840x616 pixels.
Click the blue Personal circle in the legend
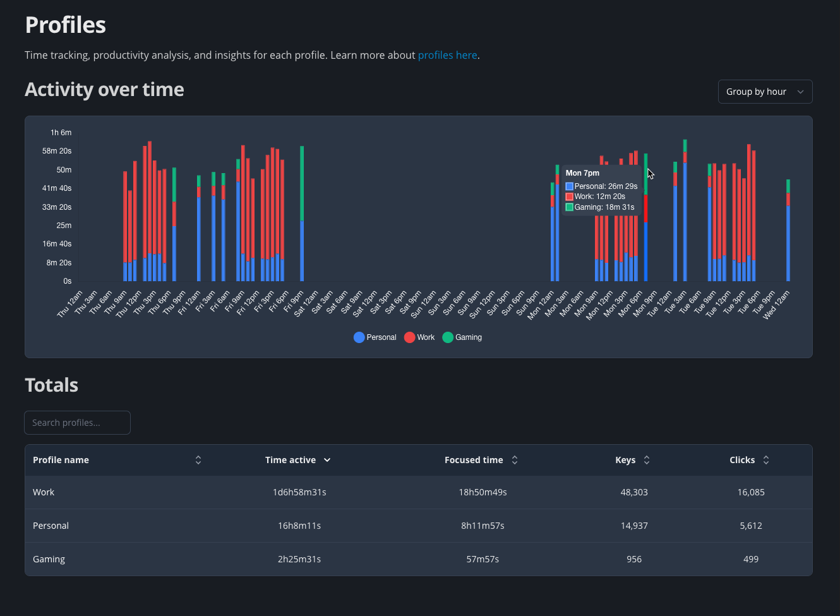tap(358, 337)
